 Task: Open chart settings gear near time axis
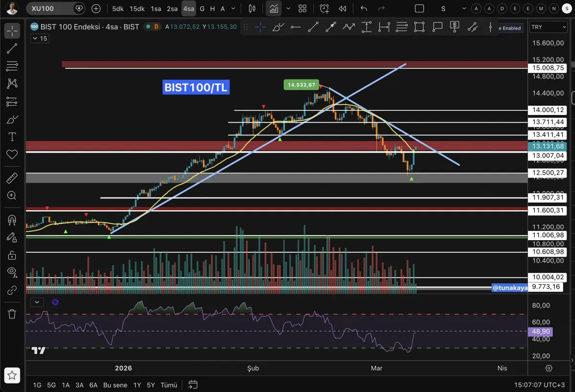[549, 368]
